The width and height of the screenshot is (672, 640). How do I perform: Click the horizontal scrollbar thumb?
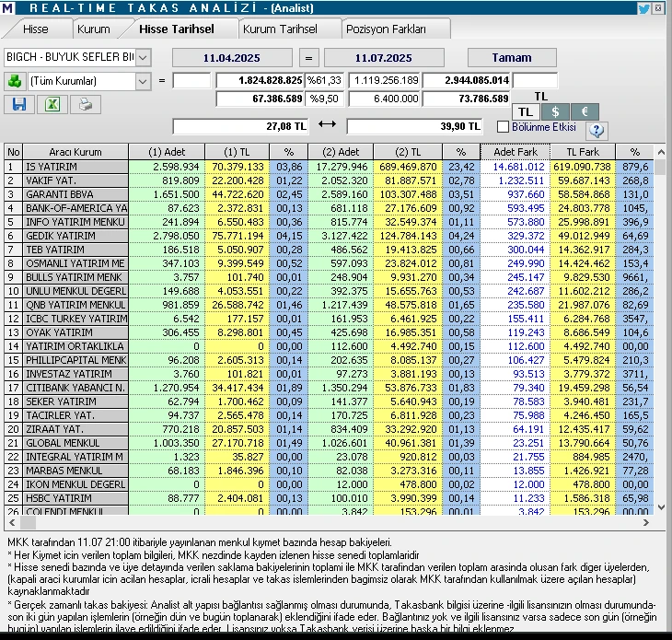[x=28, y=522]
